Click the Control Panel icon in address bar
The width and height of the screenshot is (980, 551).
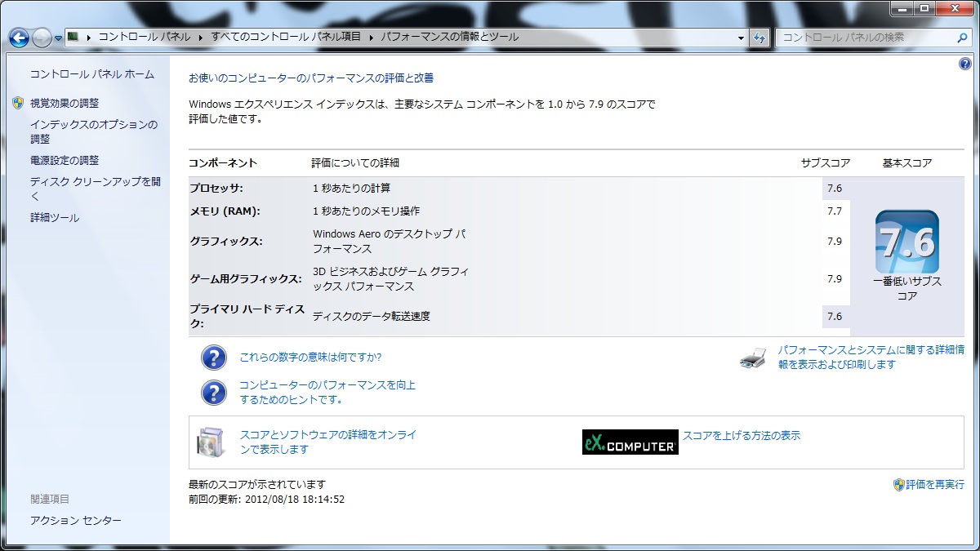73,37
